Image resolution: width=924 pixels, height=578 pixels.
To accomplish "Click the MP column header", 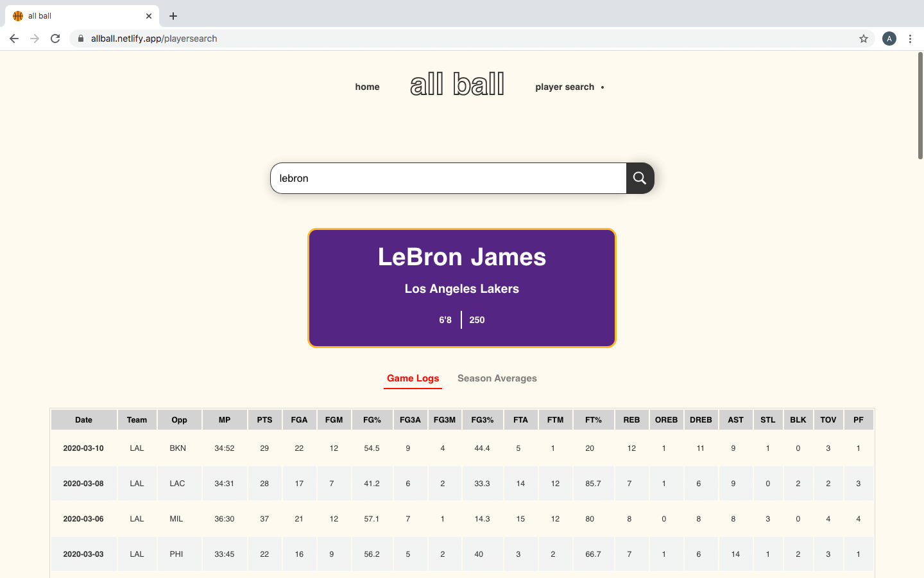I will [x=225, y=420].
